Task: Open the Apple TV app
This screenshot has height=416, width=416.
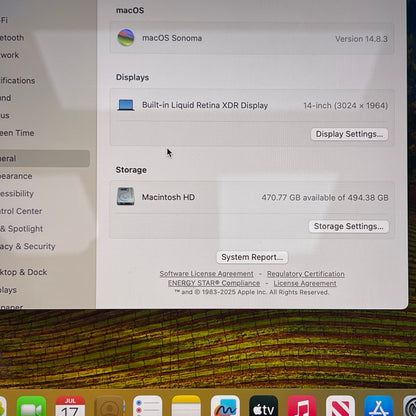Action: coord(264,406)
